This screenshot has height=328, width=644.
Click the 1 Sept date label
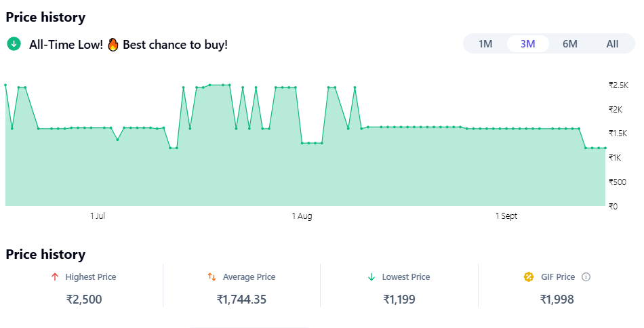[x=506, y=216]
